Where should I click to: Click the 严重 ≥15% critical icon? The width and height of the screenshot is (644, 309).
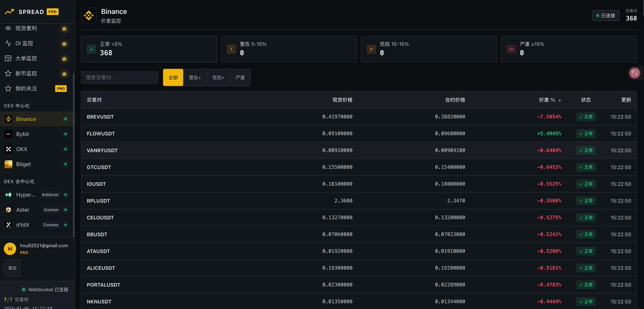point(511,49)
